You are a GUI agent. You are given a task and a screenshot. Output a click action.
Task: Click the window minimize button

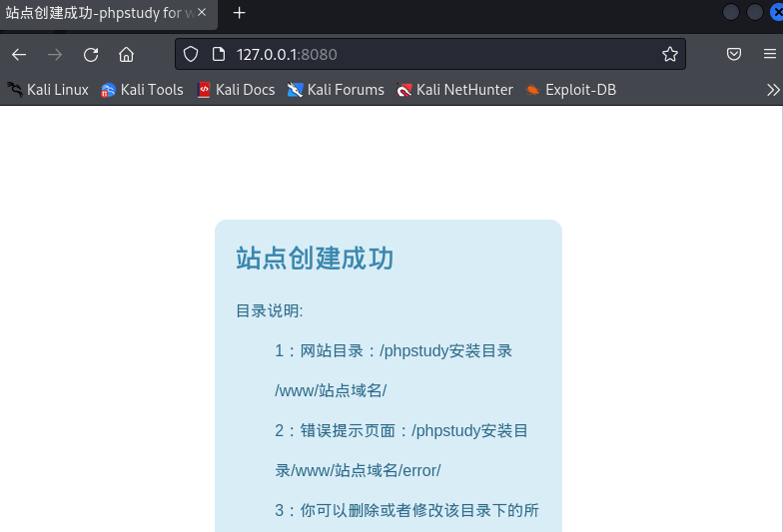pos(731,12)
